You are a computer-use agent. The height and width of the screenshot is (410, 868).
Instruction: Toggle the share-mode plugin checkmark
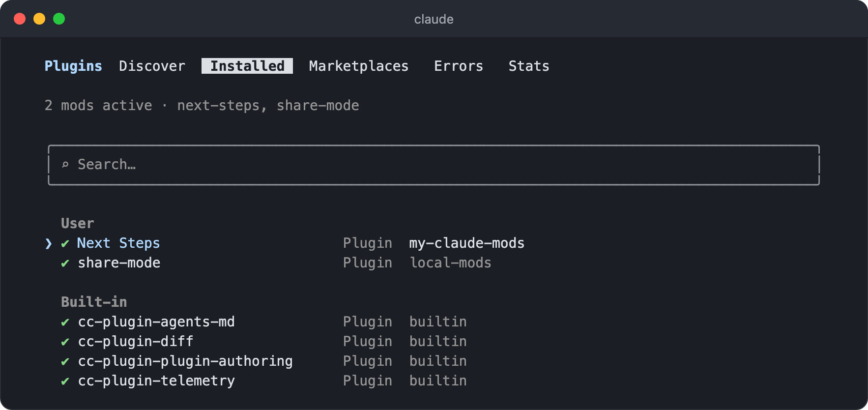tap(65, 263)
